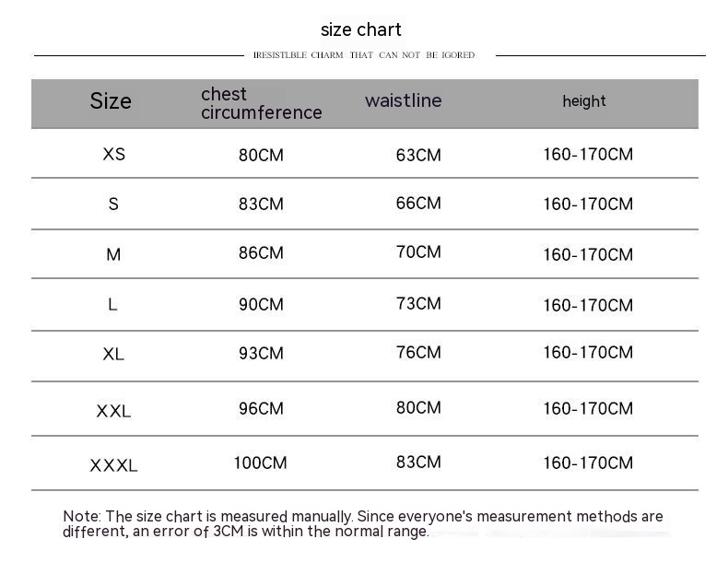Select the M size row label

pyautogui.click(x=113, y=254)
